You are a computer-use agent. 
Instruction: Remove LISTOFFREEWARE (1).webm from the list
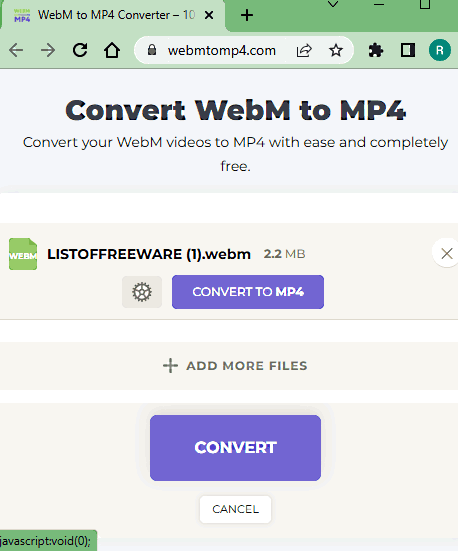[446, 253]
